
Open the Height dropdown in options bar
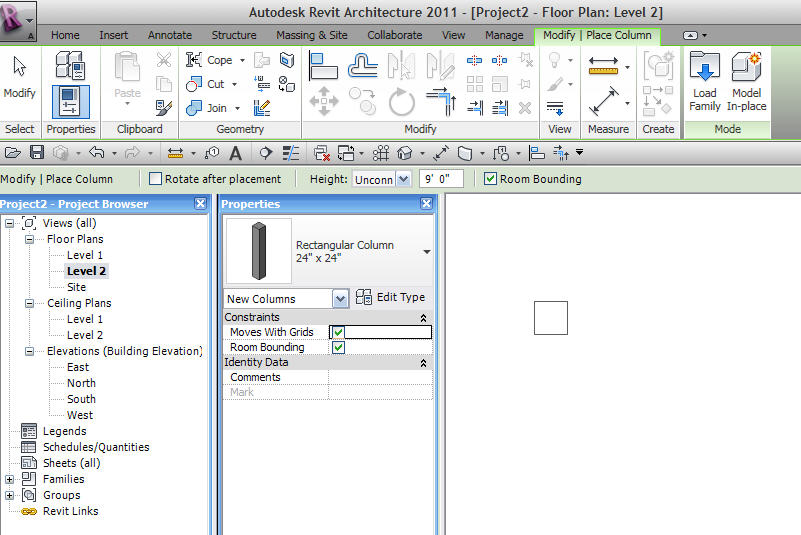click(x=403, y=179)
